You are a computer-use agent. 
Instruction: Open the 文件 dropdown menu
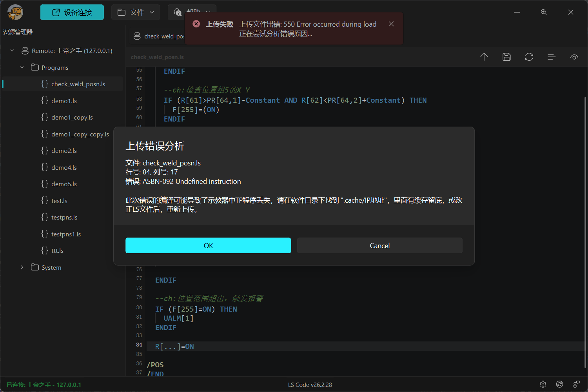(x=136, y=12)
